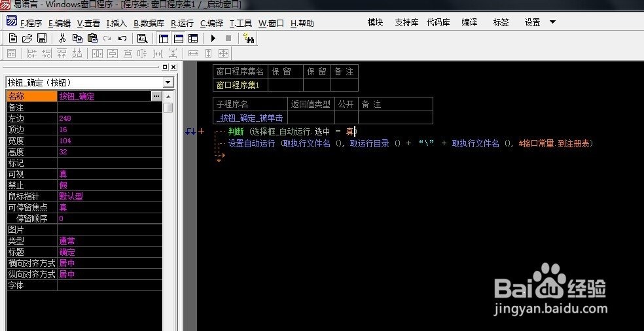
Task: Open the E.编辑 menu
Action: [x=59, y=24]
